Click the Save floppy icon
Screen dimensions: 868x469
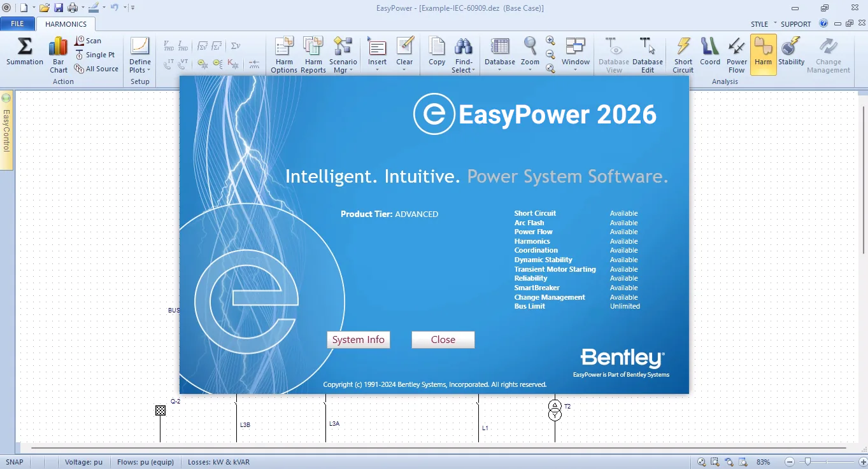(x=59, y=8)
